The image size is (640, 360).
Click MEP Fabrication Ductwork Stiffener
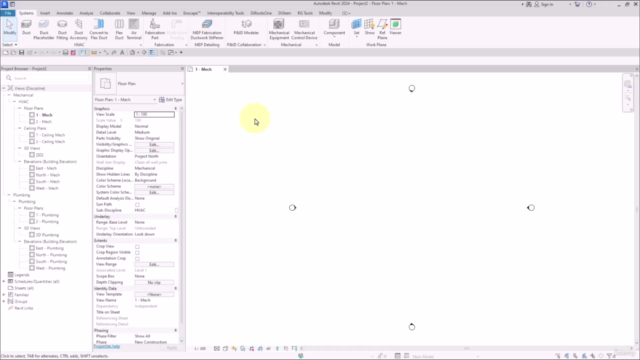pos(207,29)
